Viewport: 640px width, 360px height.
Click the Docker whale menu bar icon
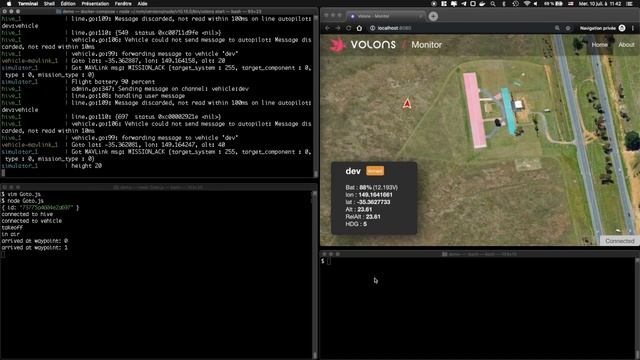(x=482, y=4)
